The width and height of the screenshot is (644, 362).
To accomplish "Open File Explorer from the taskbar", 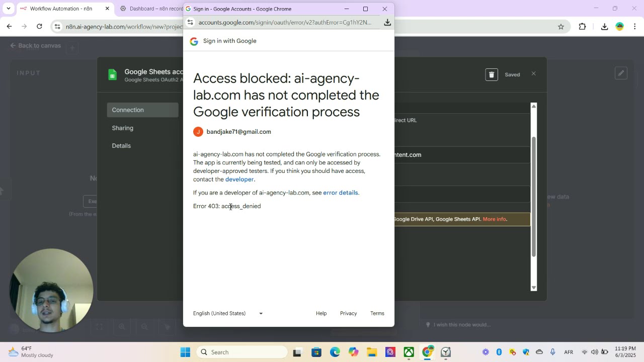I will point(372,352).
